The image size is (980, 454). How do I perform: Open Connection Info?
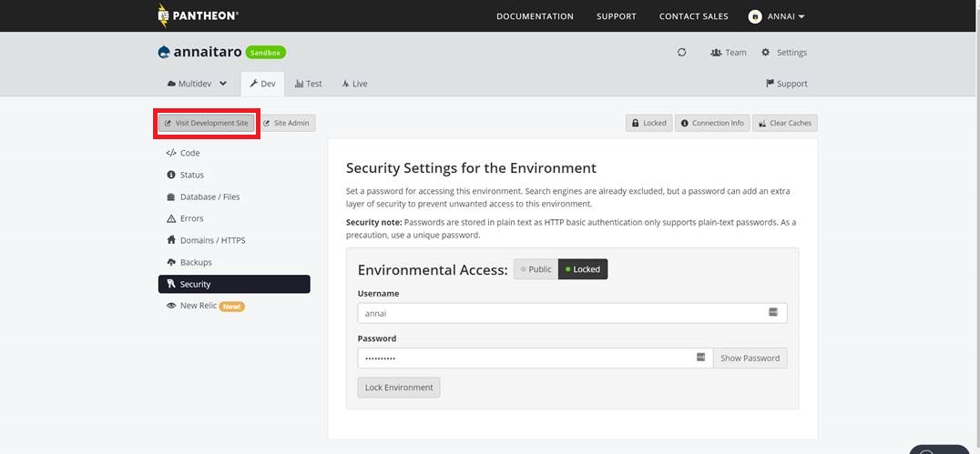click(x=712, y=123)
